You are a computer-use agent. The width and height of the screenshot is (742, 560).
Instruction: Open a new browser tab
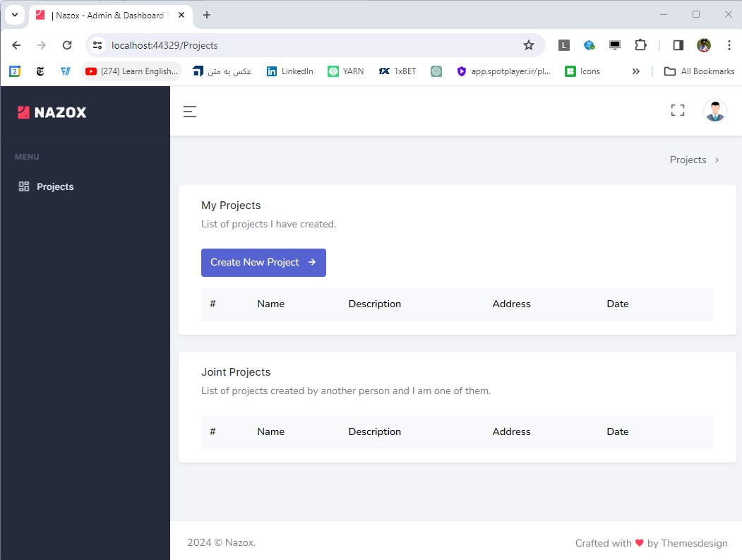coord(207,15)
